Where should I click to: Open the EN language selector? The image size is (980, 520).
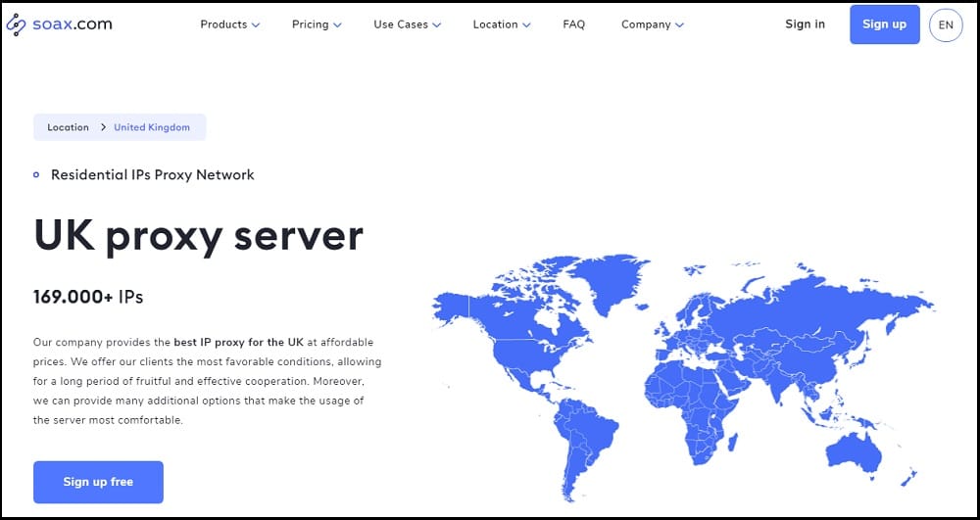tap(946, 24)
